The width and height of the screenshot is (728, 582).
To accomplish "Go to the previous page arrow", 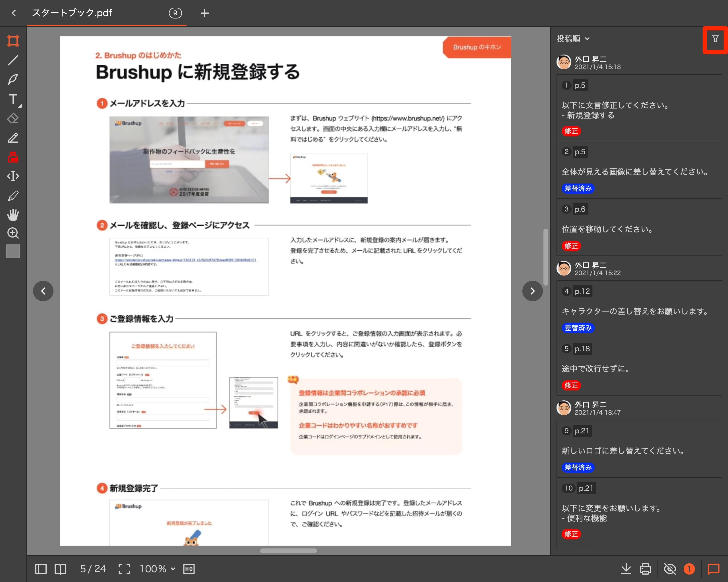I will coord(43,291).
